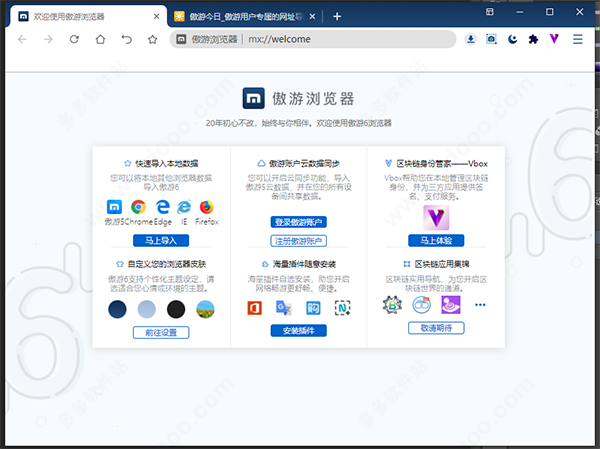Open the downloads icon in toolbar

click(x=471, y=39)
